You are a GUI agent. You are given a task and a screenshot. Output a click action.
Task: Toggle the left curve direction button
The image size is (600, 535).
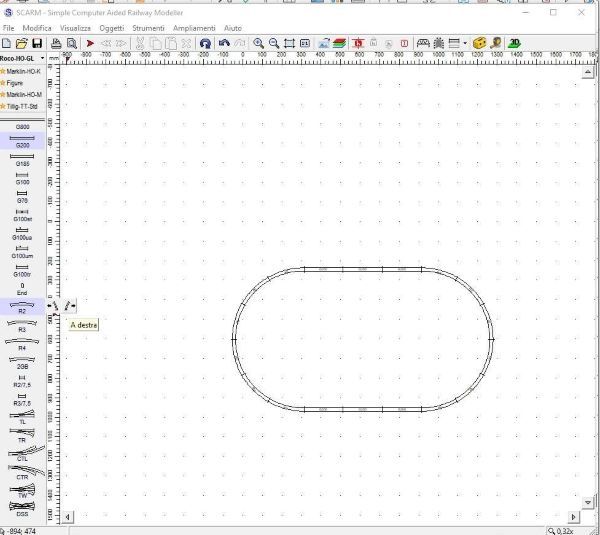click(54, 306)
